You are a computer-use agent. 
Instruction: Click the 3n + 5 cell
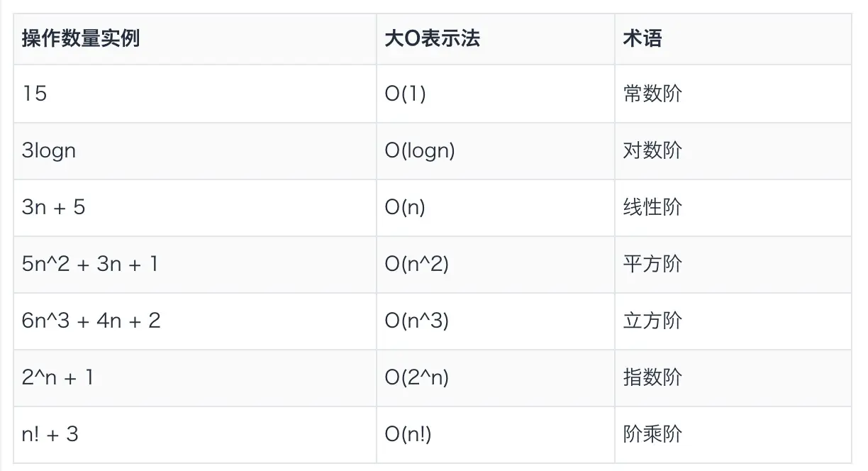coord(195,208)
